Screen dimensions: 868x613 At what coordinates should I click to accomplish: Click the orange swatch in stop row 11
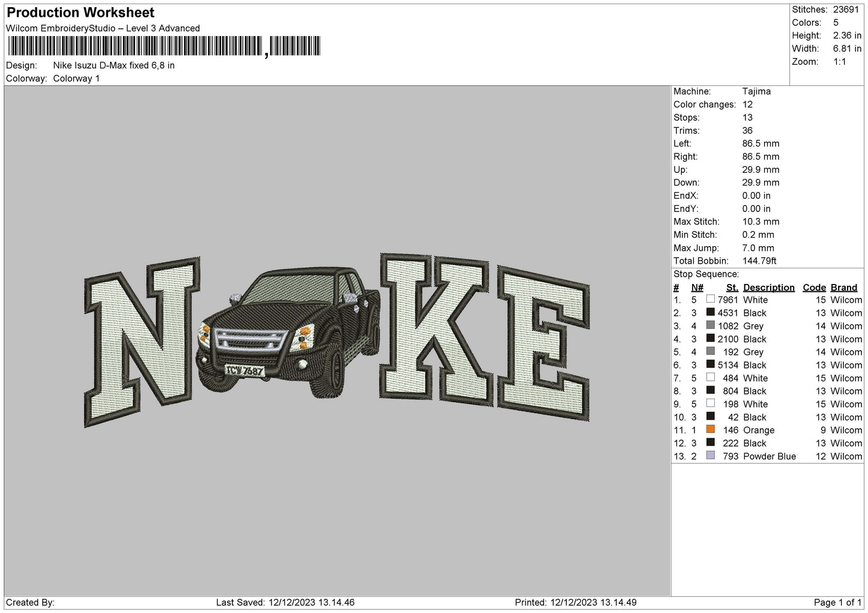pos(711,429)
